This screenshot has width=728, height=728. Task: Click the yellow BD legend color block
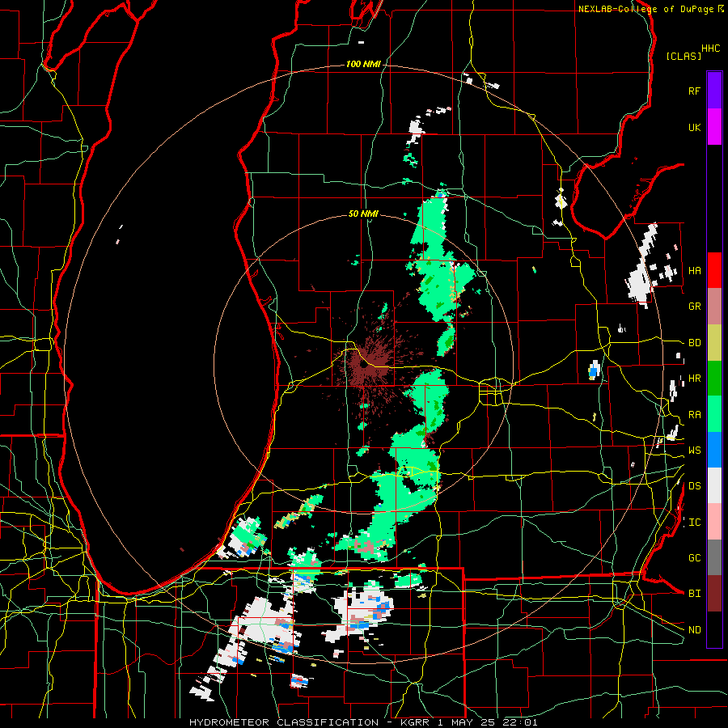[714, 343]
